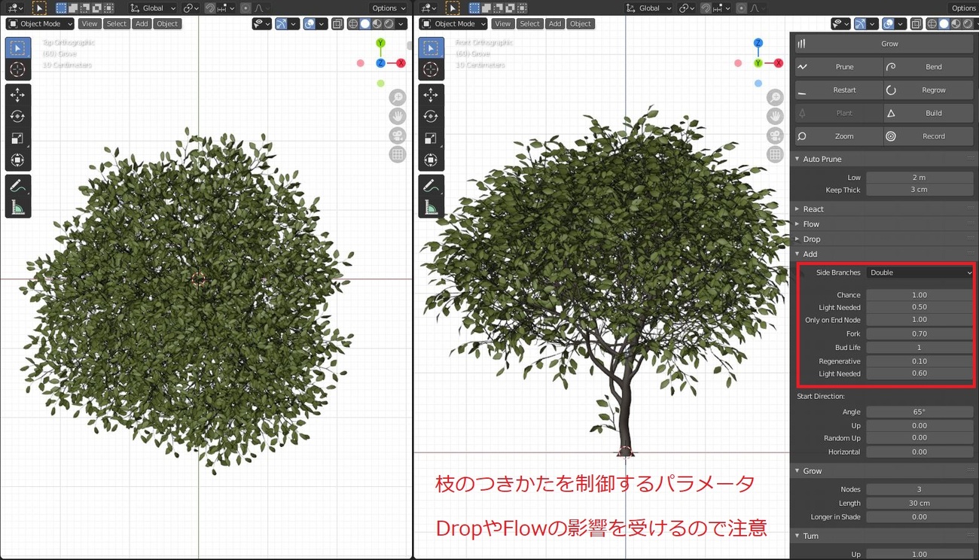Select the Move tool in left viewport
Viewport: 979px width, 560px height.
point(18,95)
